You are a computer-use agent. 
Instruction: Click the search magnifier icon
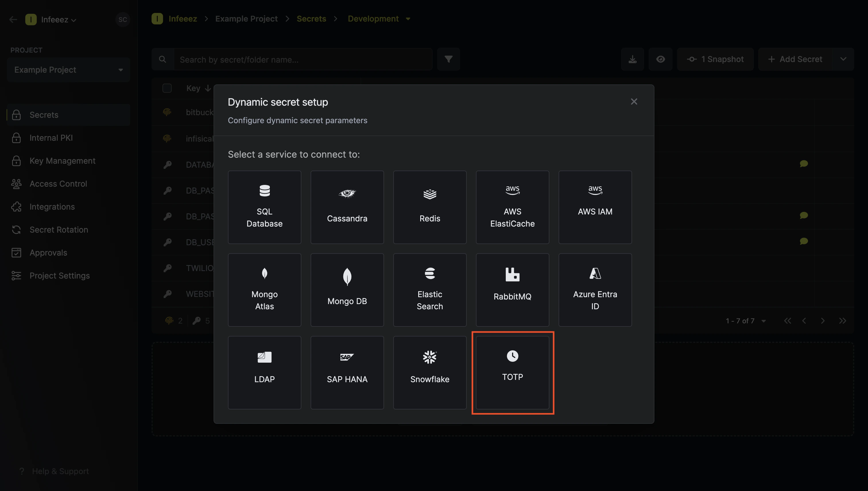(162, 59)
